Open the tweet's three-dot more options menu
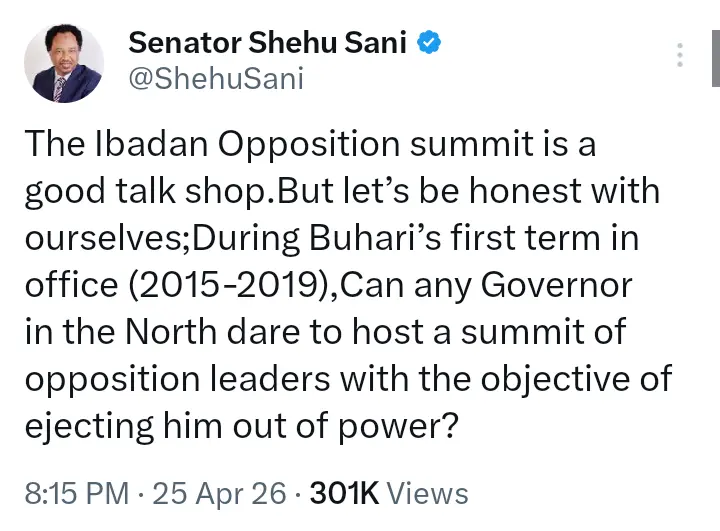This screenshot has width=720, height=531. click(681, 55)
